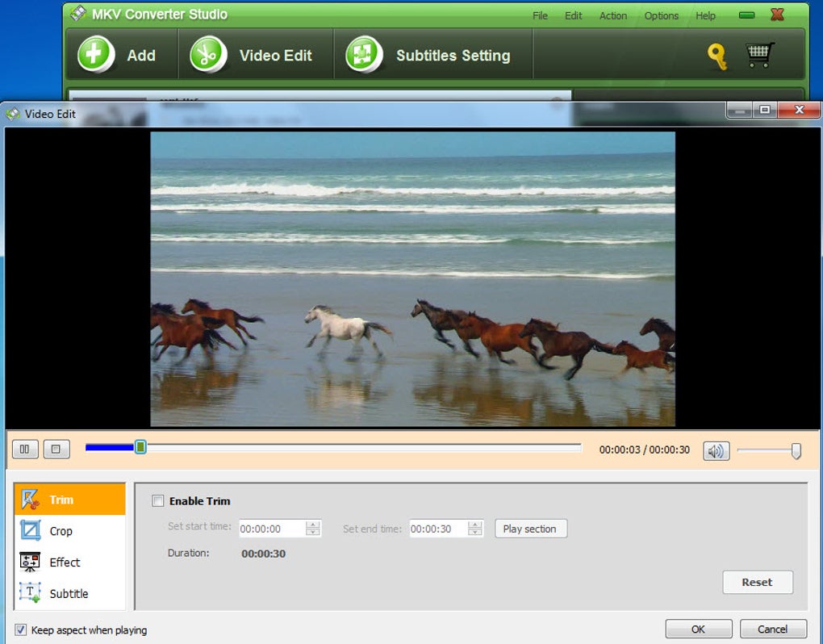Select the Subtitle panel icon
823x644 pixels.
30,592
